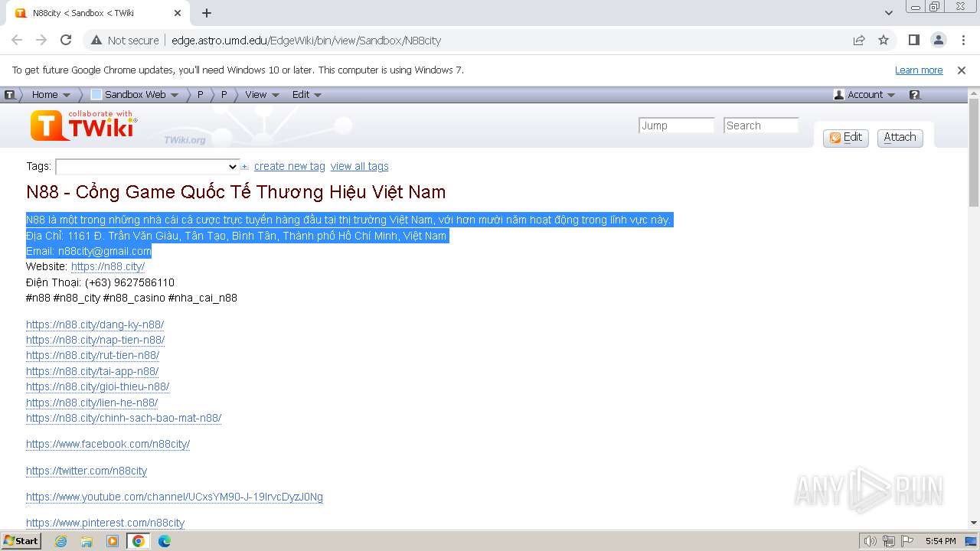The width and height of the screenshot is (980, 551).
Task: Click the page heading N88 - Cổng Game
Action: coord(236,191)
